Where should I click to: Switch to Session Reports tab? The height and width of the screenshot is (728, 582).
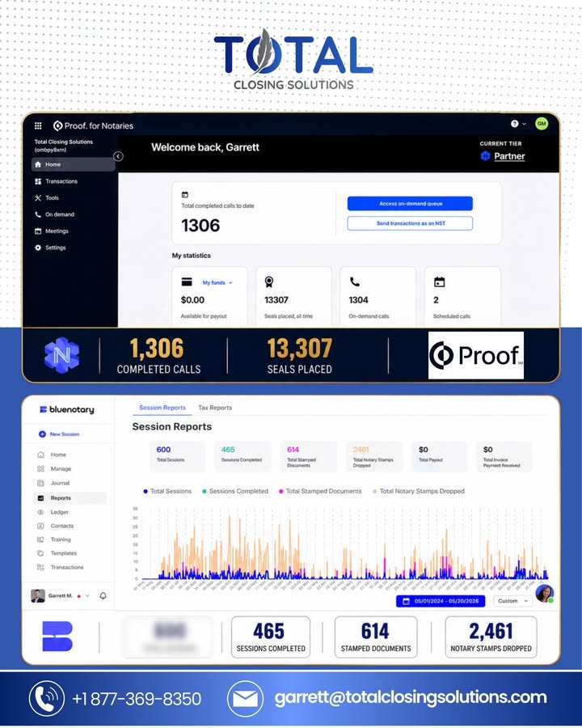162,408
